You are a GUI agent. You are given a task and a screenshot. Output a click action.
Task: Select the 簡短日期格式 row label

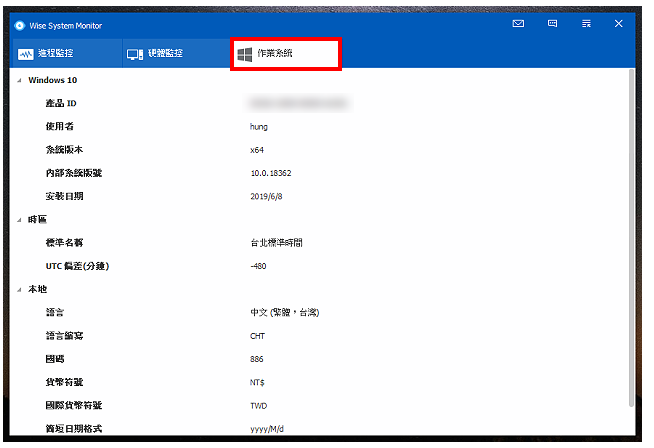click(x=74, y=429)
